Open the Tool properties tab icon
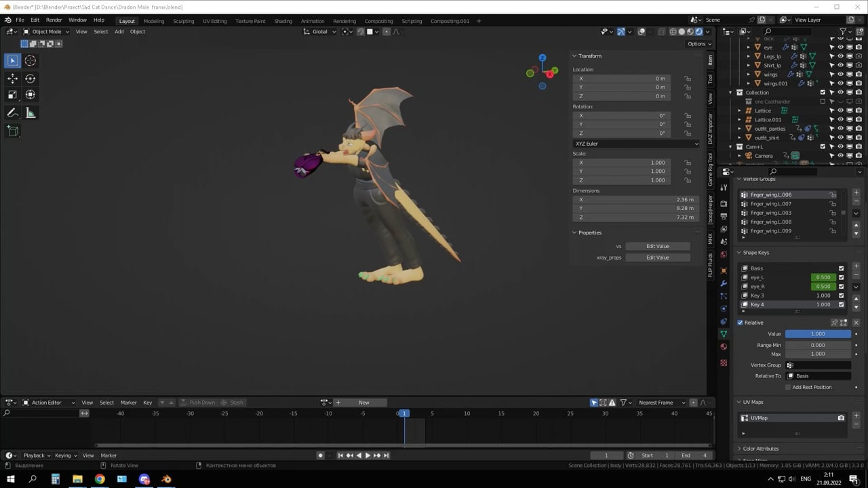Viewport: 868px width, 488px height. (724, 187)
